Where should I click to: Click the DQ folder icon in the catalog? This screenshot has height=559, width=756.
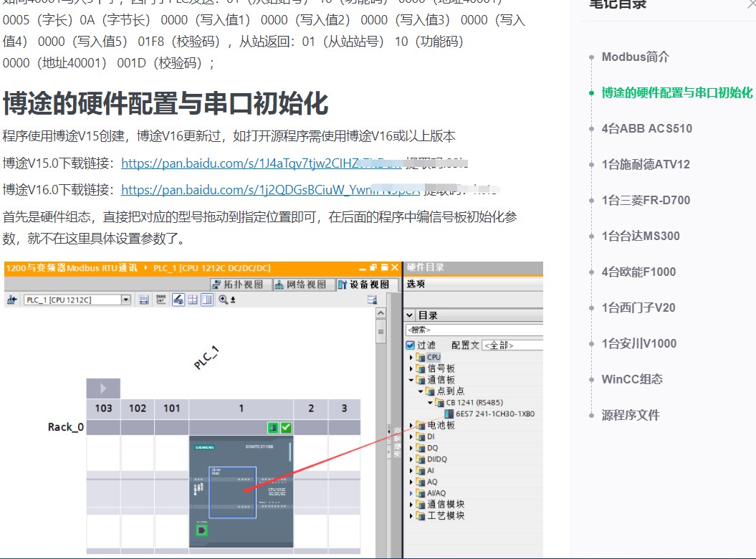(421, 448)
